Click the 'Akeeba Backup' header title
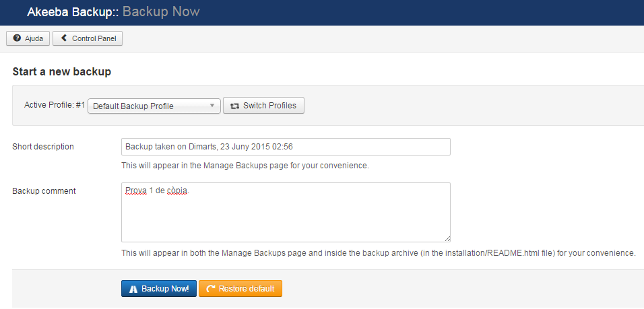Screen dimensions: 644x309 [x=70, y=12]
